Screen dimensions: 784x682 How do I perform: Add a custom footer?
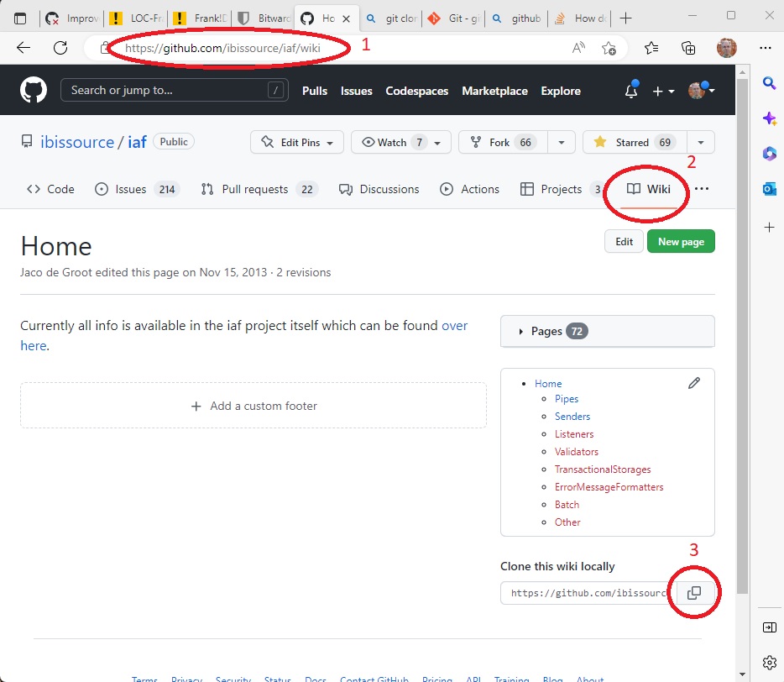[x=253, y=406]
